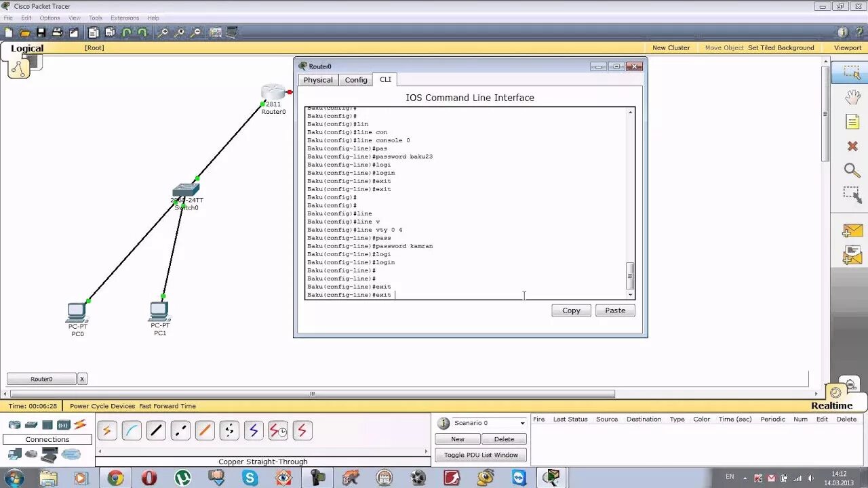Viewport: 868px width, 488px height.
Task: Open the Extensions menu
Action: point(125,18)
